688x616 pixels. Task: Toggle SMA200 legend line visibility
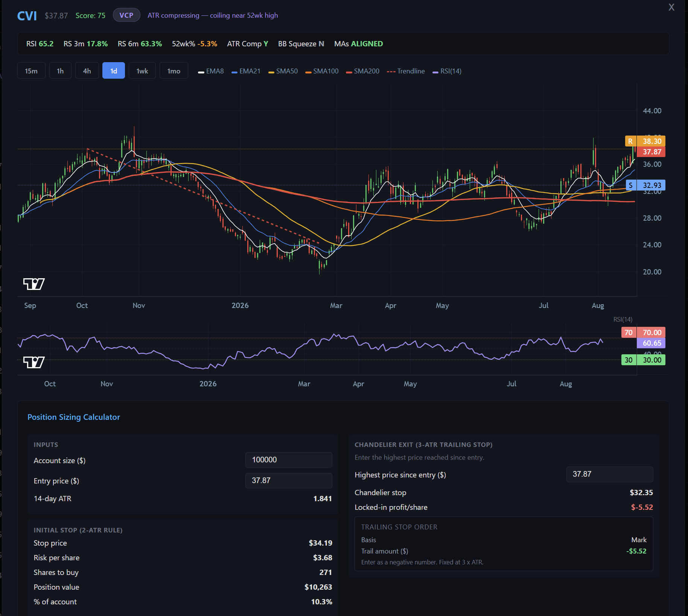(363, 71)
